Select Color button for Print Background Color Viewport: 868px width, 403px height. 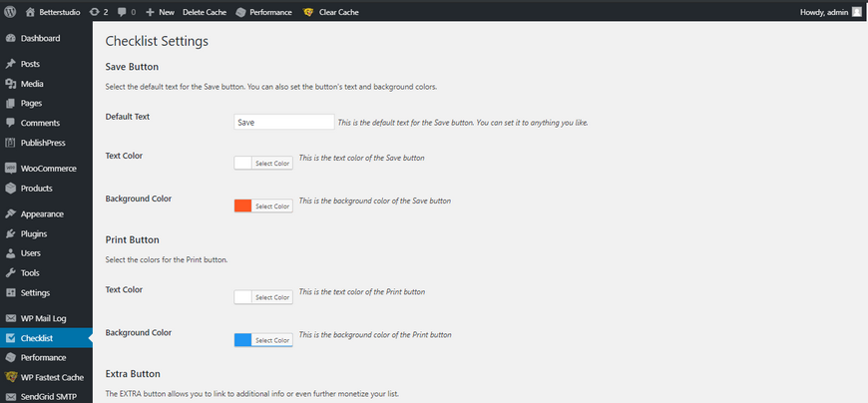[x=272, y=340]
